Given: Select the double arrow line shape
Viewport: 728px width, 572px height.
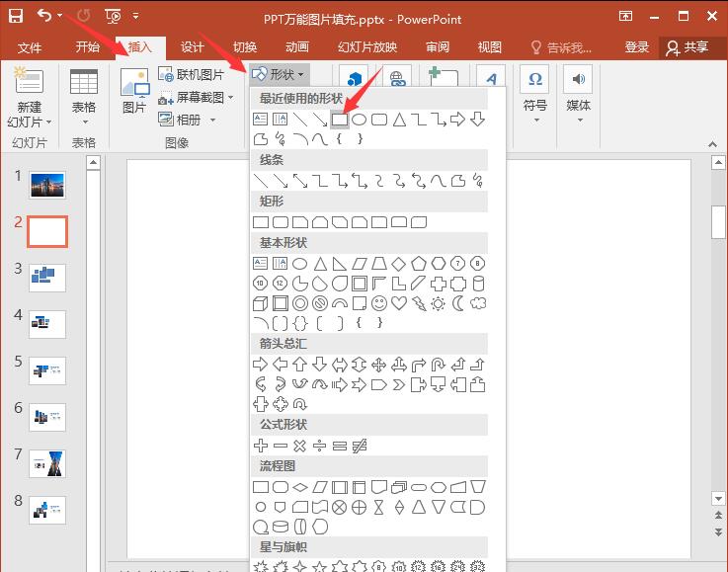Looking at the screenshot, I should click(x=300, y=181).
